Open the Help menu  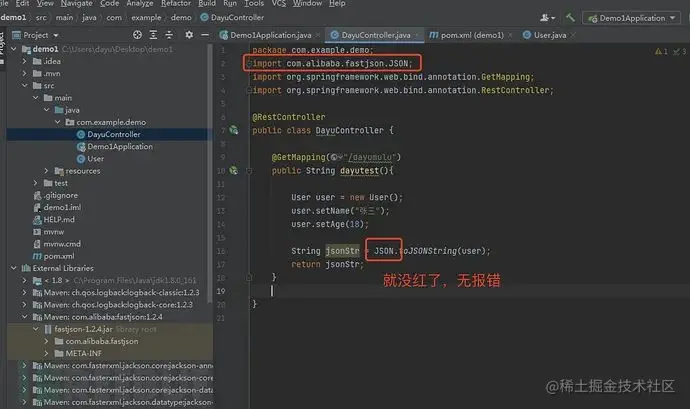point(337,4)
